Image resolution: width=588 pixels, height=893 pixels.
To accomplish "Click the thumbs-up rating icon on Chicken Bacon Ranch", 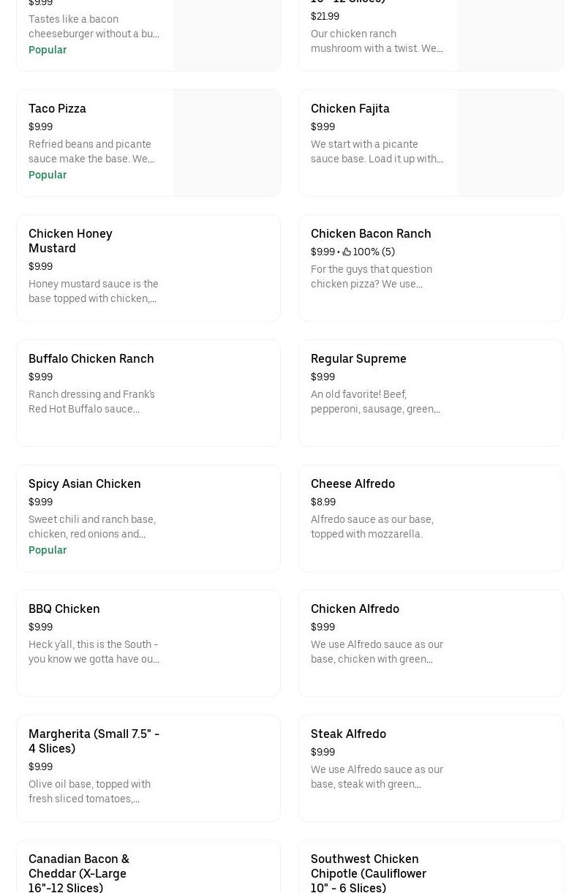I will [347, 252].
